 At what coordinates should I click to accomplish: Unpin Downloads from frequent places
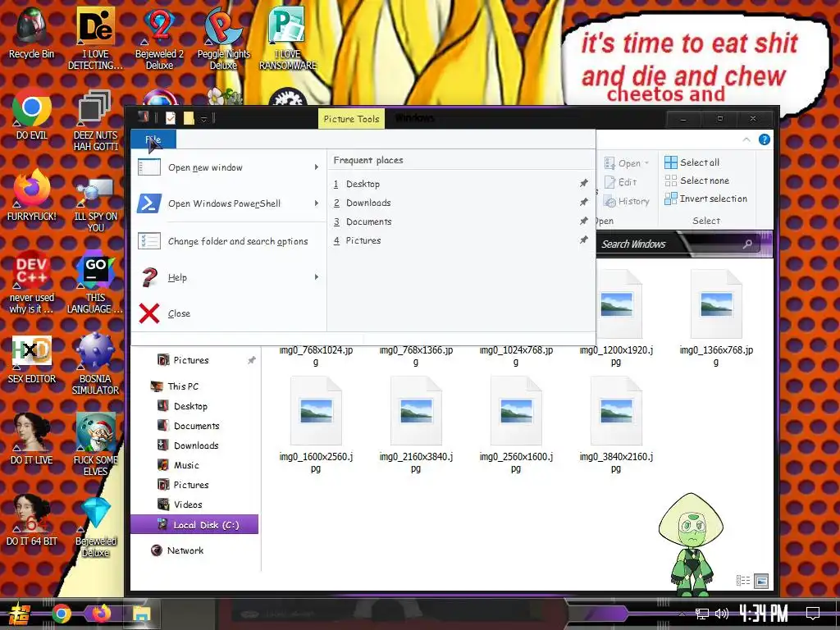tap(584, 202)
